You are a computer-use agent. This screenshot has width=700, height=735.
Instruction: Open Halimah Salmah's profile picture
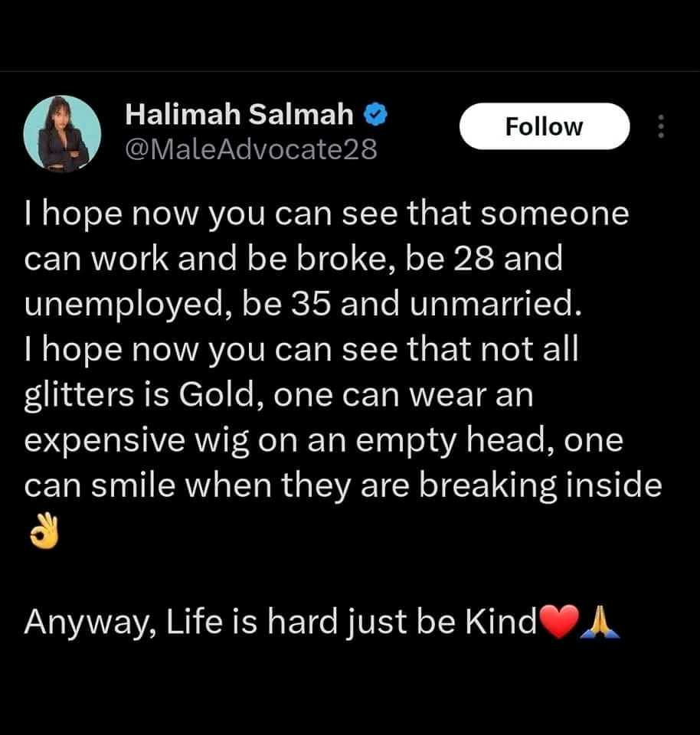pyautogui.click(x=62, y=133)
